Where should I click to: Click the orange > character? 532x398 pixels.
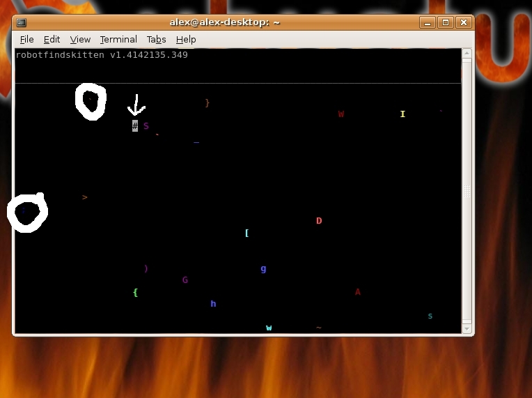pos(84,197)
